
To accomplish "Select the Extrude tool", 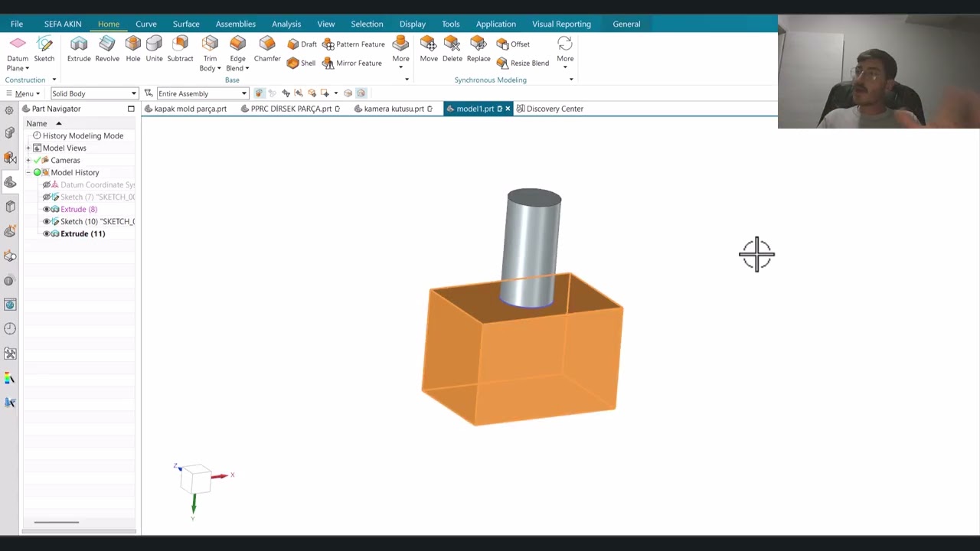I will tap(79, 49).
